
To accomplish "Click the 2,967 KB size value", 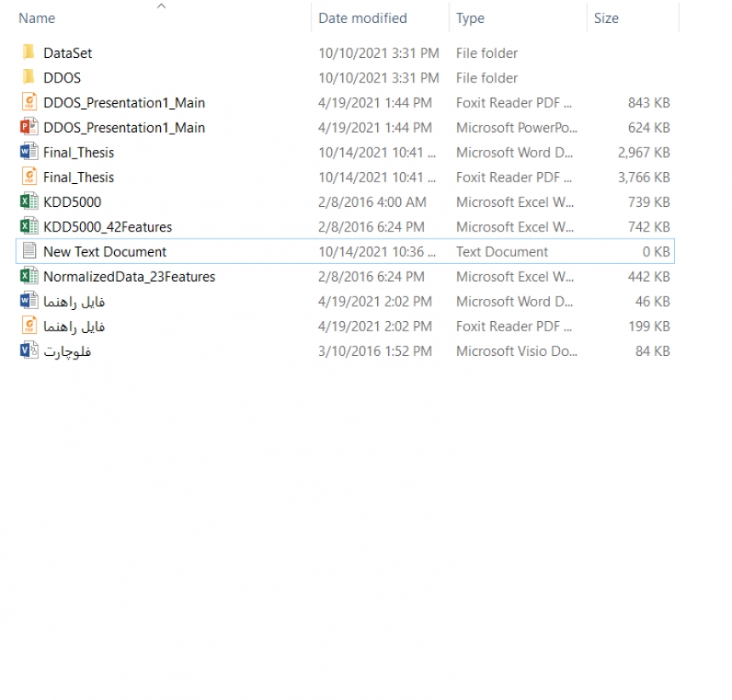I will pos(643,152).
